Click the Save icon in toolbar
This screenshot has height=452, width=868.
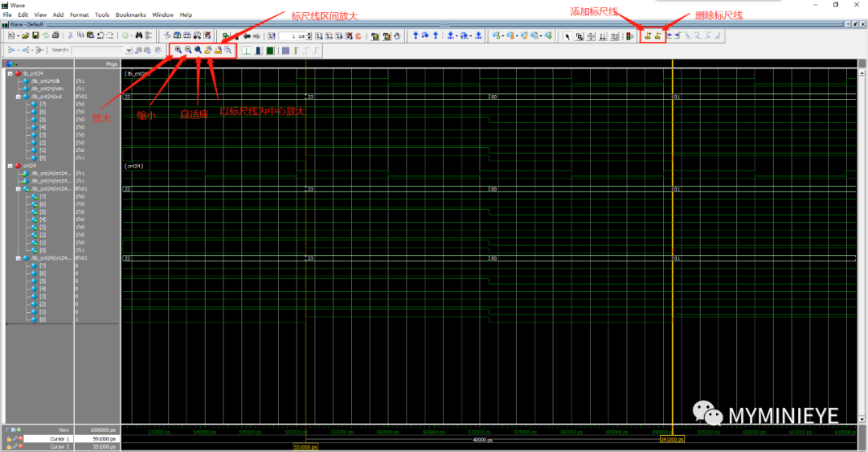[x=35, y=35]
